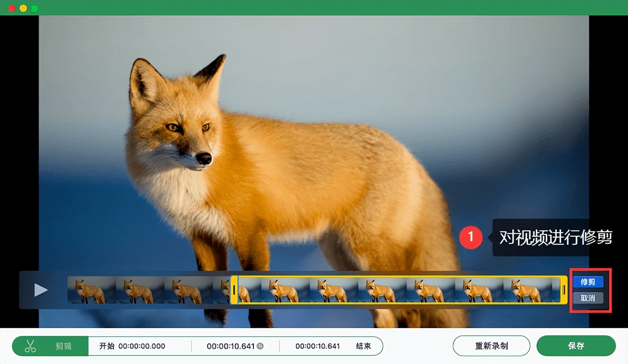Apply the trim with the blue 修剪 button
The image size is (628, 364).
click(588, 282)
